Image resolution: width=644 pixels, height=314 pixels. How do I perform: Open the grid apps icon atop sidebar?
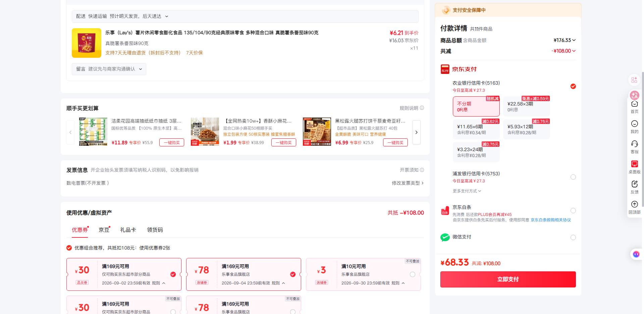[x=634, y=80]
